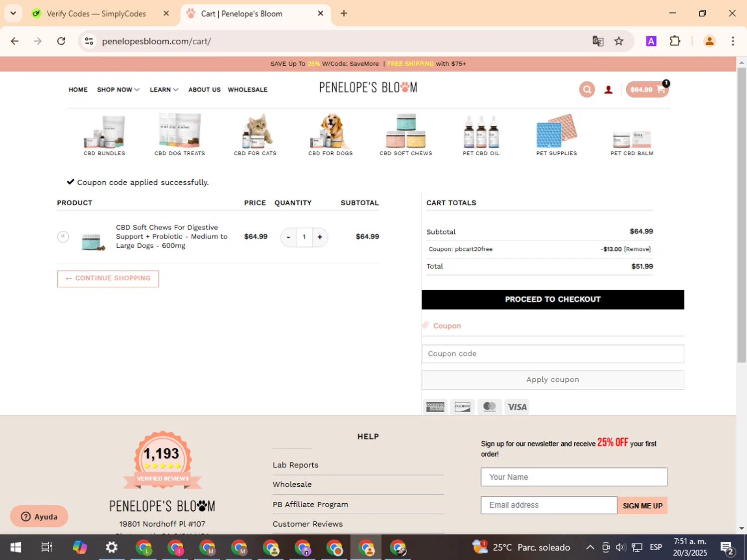The height and width of the screenshot is (560, 747).
Task: Decrease the product quantity with minus
Action: [288, 237]
